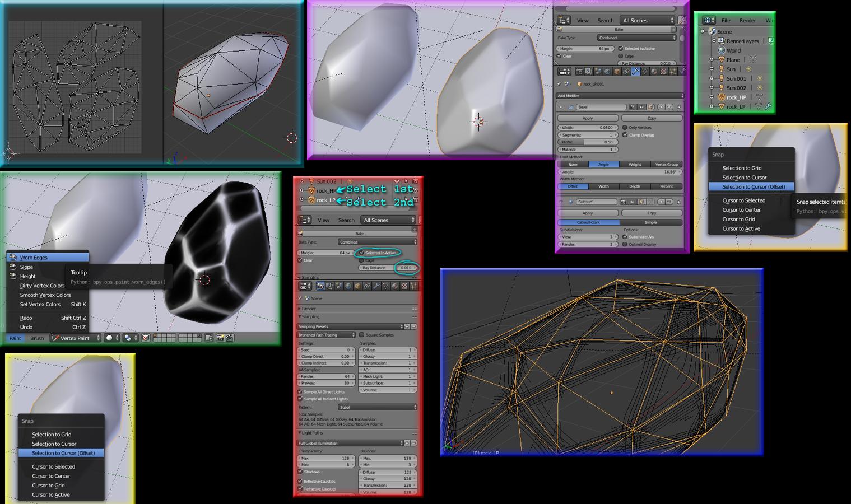Set Bevel limit method to Weight
This screenshot has width=851, height=504.
pos(635,165)
